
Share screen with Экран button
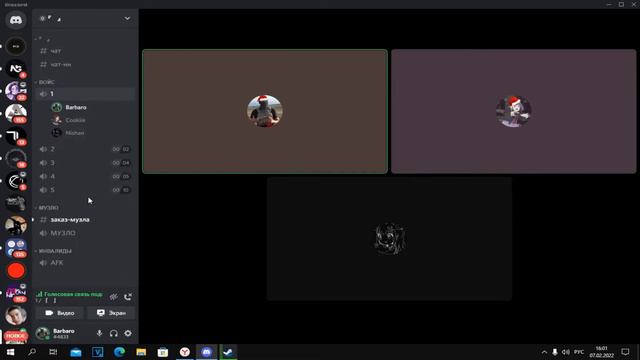pyautogui.click(x=111, y=313)
